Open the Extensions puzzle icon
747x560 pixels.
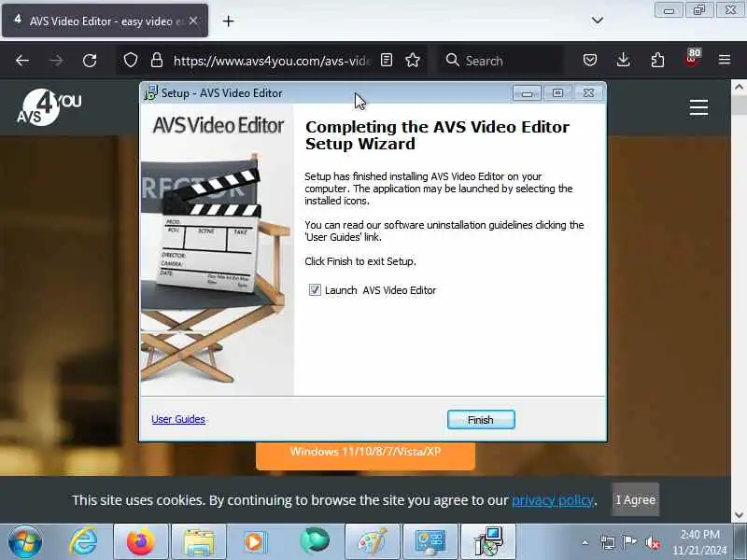657,60
